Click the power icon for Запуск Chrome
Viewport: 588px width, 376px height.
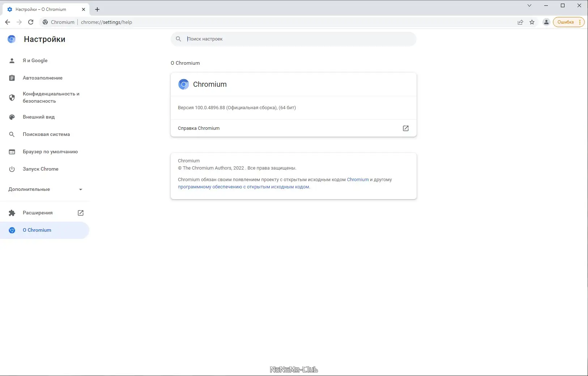click(x=12, y=169)
